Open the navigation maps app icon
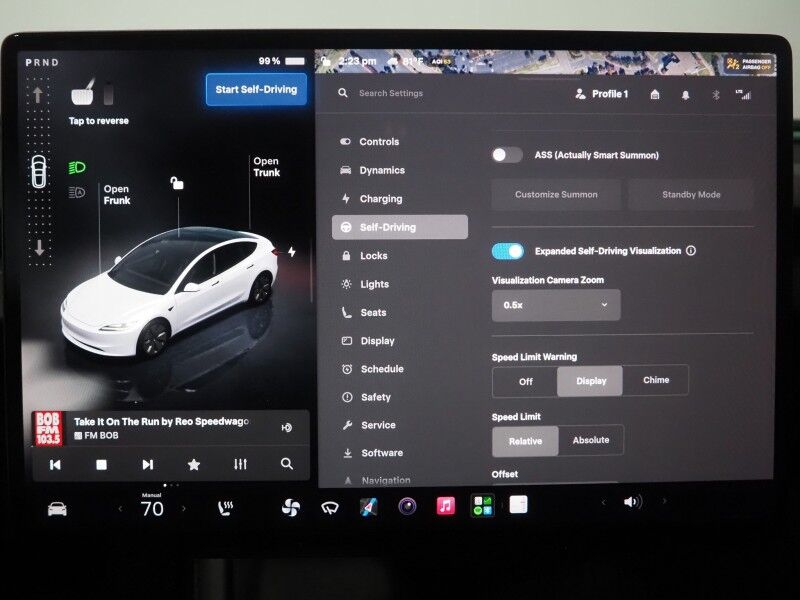Screen dimensions: 800x600 [x=368, y=507]
